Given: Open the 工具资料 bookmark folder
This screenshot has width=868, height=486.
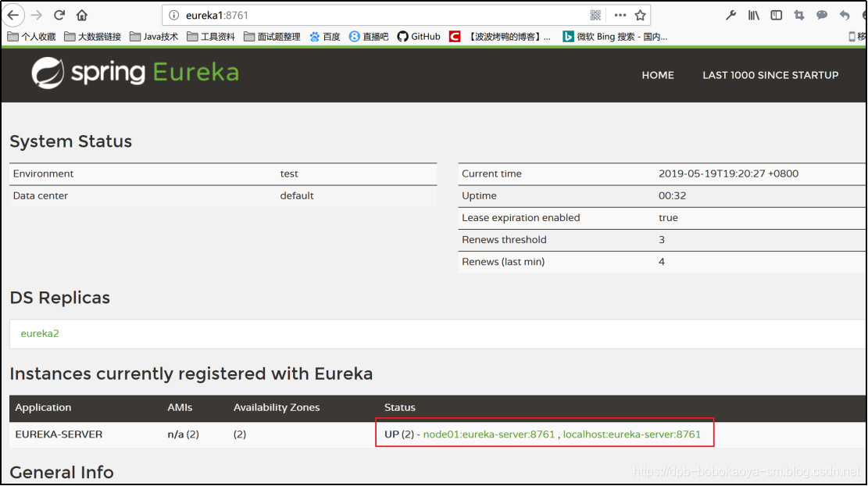Looking at the screenshot, I should click(211, 37).
